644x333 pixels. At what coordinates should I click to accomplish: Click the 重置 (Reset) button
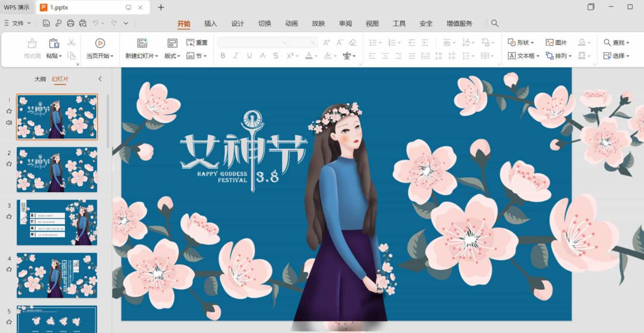tap(197, 42)
